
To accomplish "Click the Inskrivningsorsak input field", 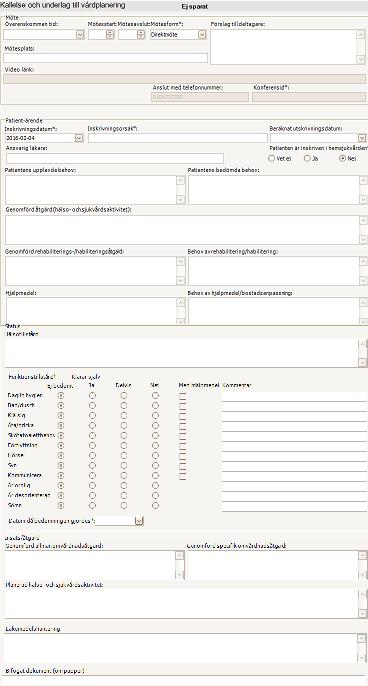I will [x=178, y=138].
